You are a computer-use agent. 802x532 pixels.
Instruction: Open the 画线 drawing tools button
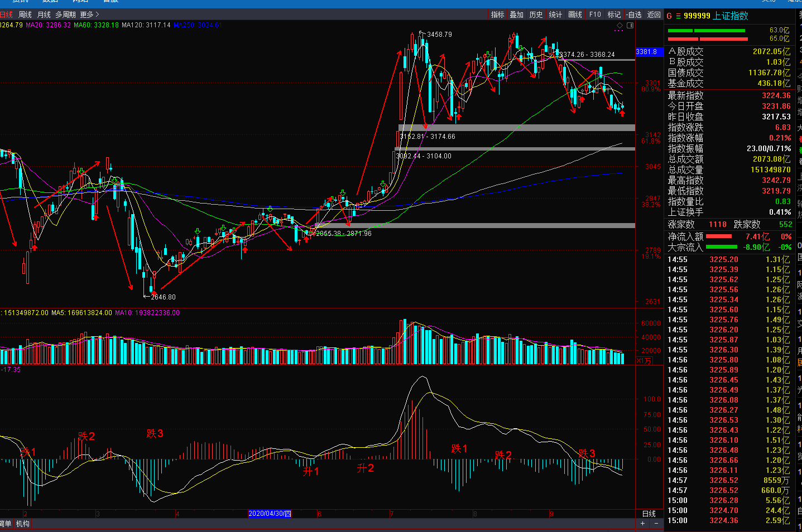pos(575,14)
